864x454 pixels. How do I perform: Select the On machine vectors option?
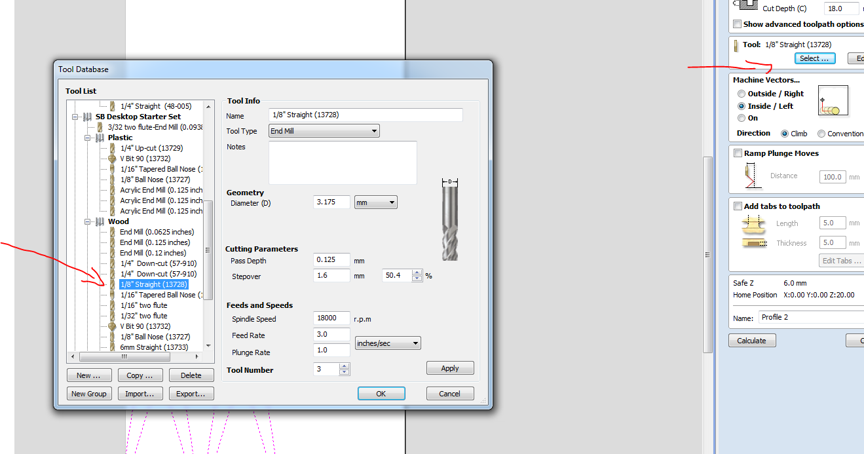tap(741, 118)
